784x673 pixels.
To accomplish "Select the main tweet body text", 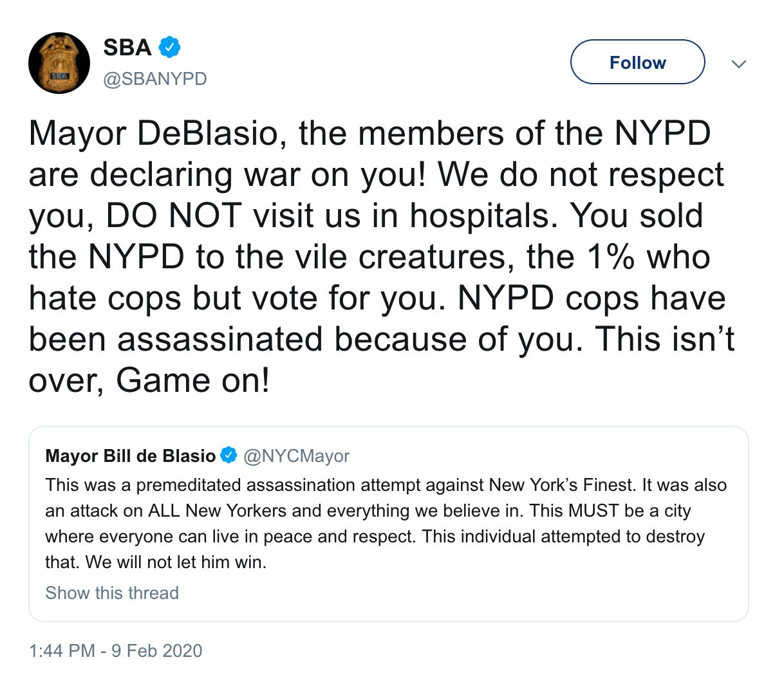I will click(x=380, y=256).
